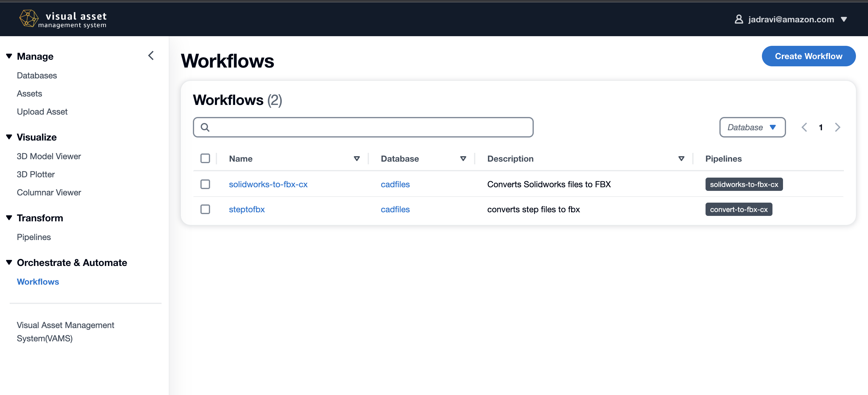Go to the next page with the arrow

(x=838, y=127)
